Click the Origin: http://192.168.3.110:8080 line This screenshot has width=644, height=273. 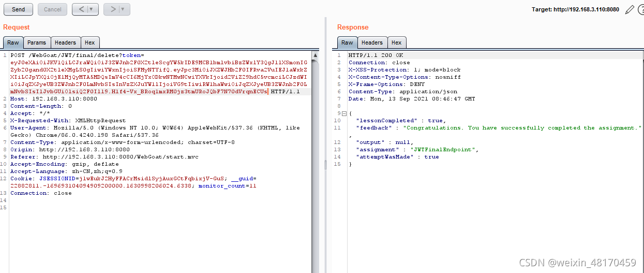pos(70,149)
